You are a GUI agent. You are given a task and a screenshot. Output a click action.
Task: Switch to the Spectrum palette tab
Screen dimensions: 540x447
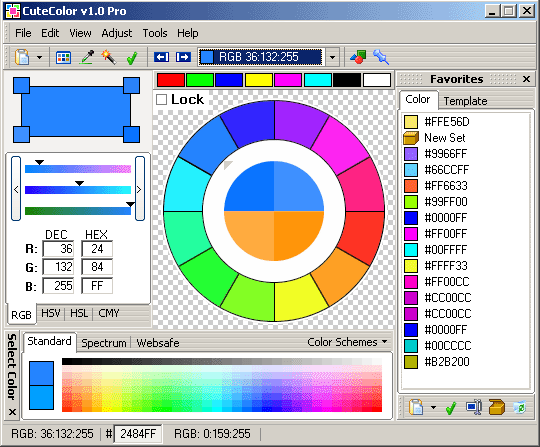pyautogui.click(x=104, y=343)
